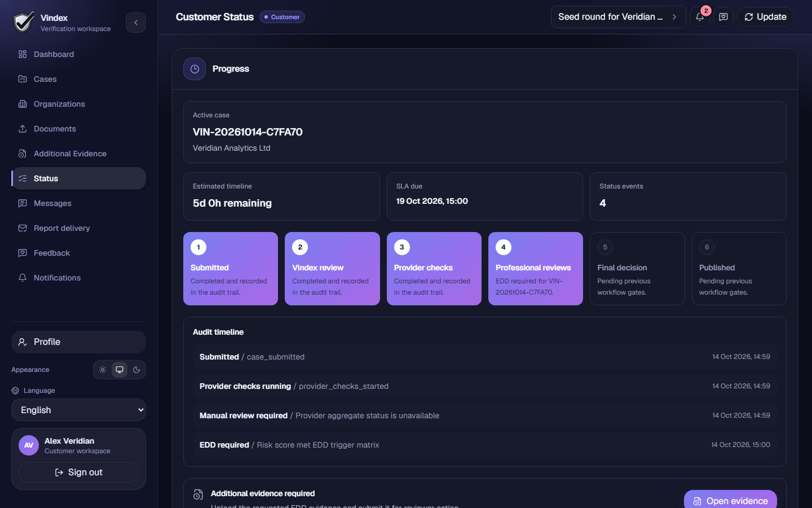Click the Messages sidebar icon

pos(23,203)
